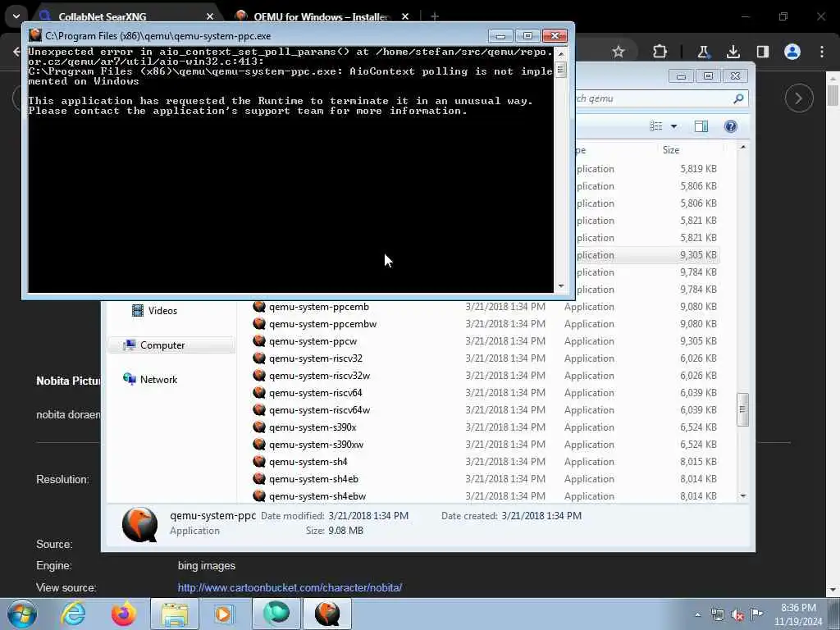The width and height of the screenshot is (840, 630).
Task: Toggle the browser side panel icon
Action: [x=762, y=52]
